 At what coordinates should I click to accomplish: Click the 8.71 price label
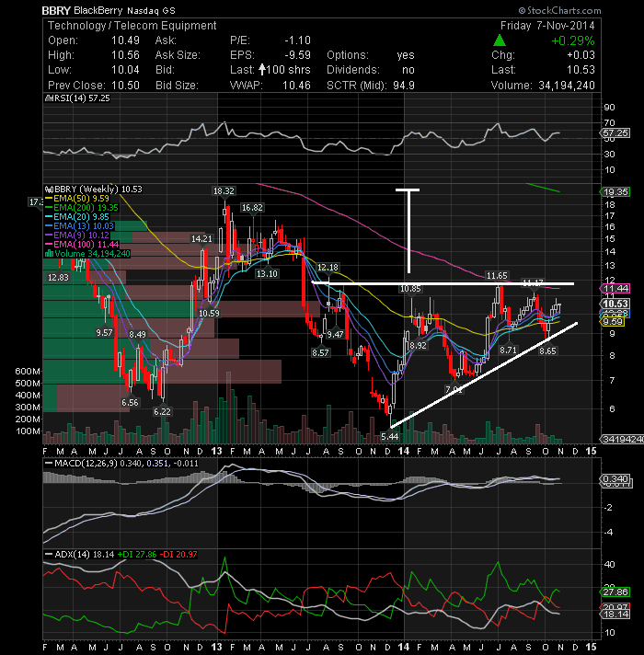pyautogui.click(x=508, y=350)
